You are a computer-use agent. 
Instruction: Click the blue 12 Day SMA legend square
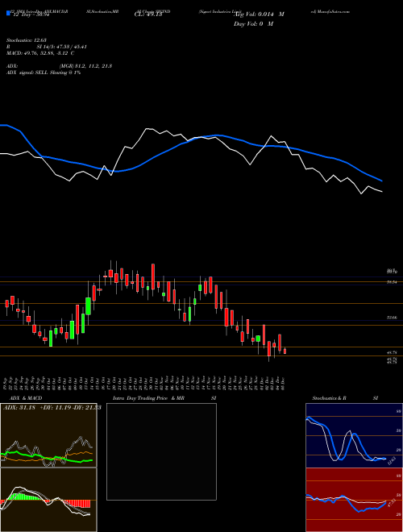point(8,14)
